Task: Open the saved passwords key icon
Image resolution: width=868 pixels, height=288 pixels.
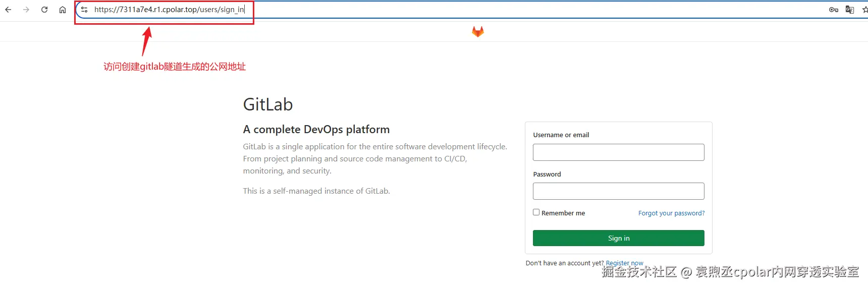Action: tap(834, 10)
